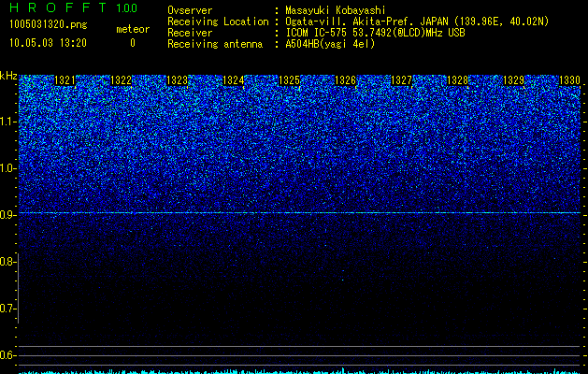
Task: Click the meteor count 0
Action: (133, 43)
